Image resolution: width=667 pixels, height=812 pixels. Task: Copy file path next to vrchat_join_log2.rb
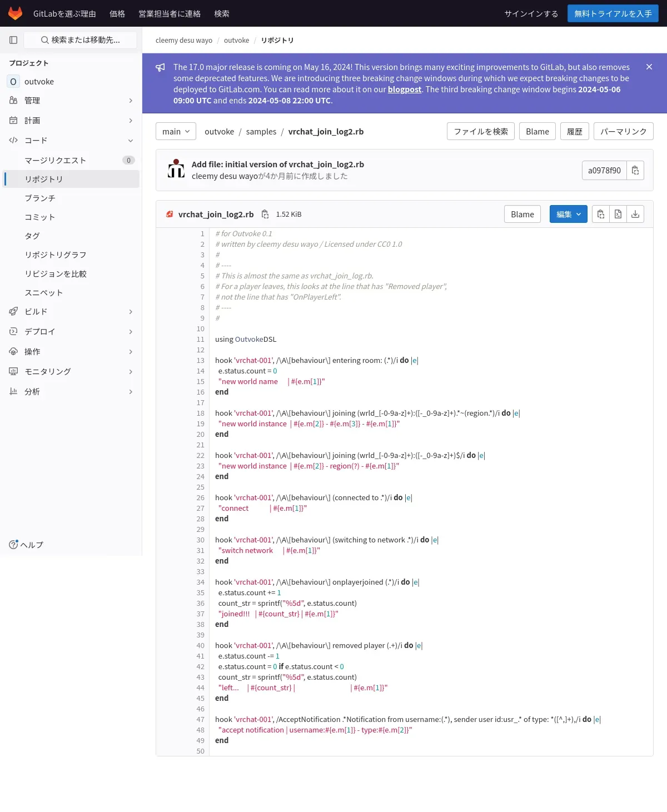(265, 214)
